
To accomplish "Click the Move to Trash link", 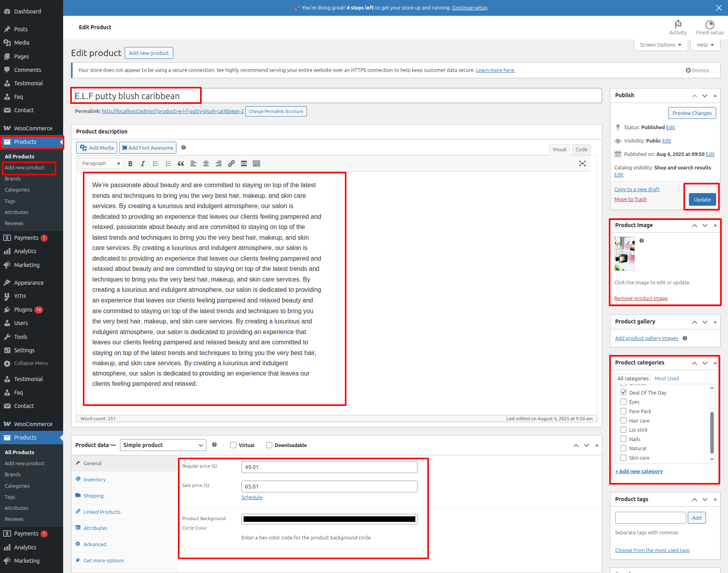I will pos(630,199).
